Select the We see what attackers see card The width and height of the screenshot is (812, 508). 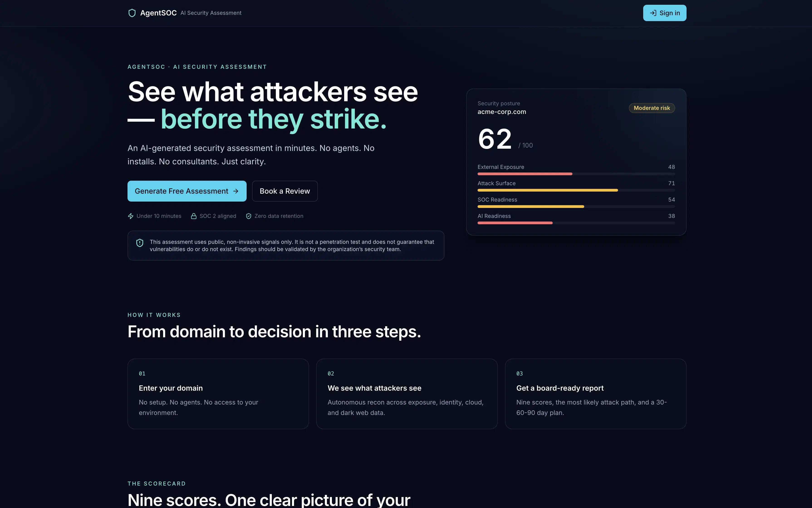[407, 394]
